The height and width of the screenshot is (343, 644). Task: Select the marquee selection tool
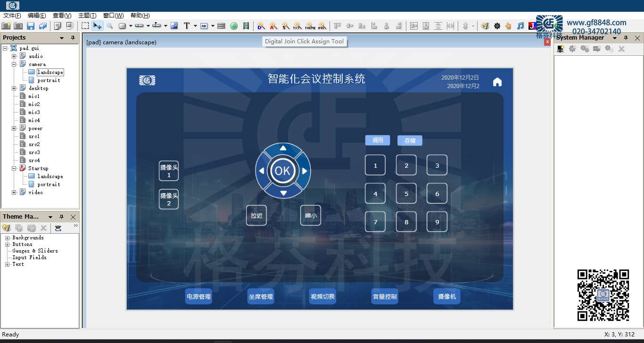click(85, 26)
